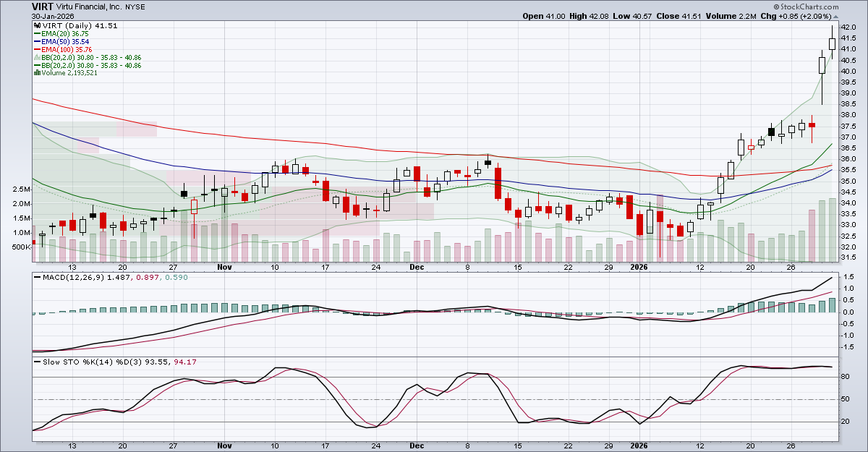Click the 50 level on stochastic axis
The height and width of the screenshot is (452, 868).
[846, 399]
